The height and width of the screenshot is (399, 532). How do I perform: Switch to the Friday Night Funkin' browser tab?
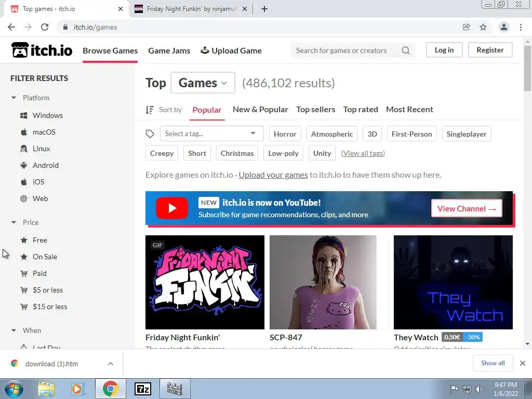coord(191,9)
